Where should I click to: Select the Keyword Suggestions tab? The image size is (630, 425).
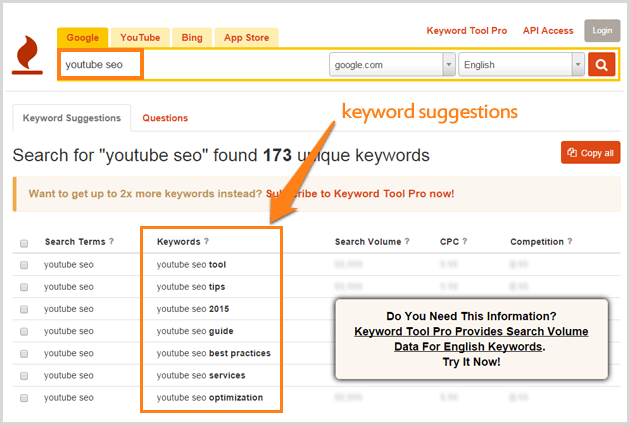pos(72,118)
